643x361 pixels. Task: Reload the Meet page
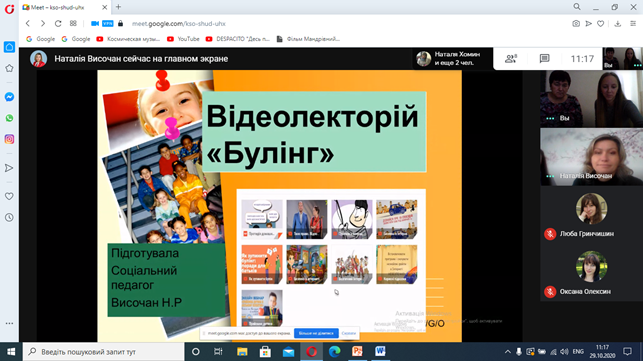click(x=58, y=23)
